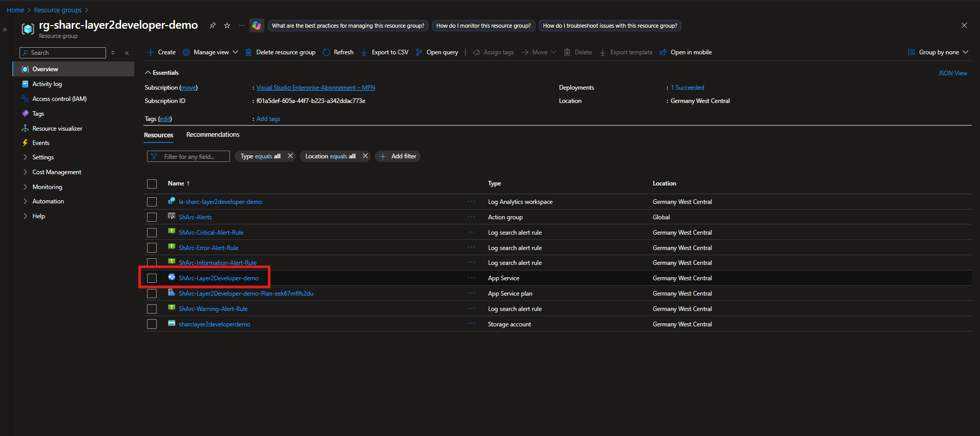
Task: Open the Group by none dropdown
Action: [938, 52]
